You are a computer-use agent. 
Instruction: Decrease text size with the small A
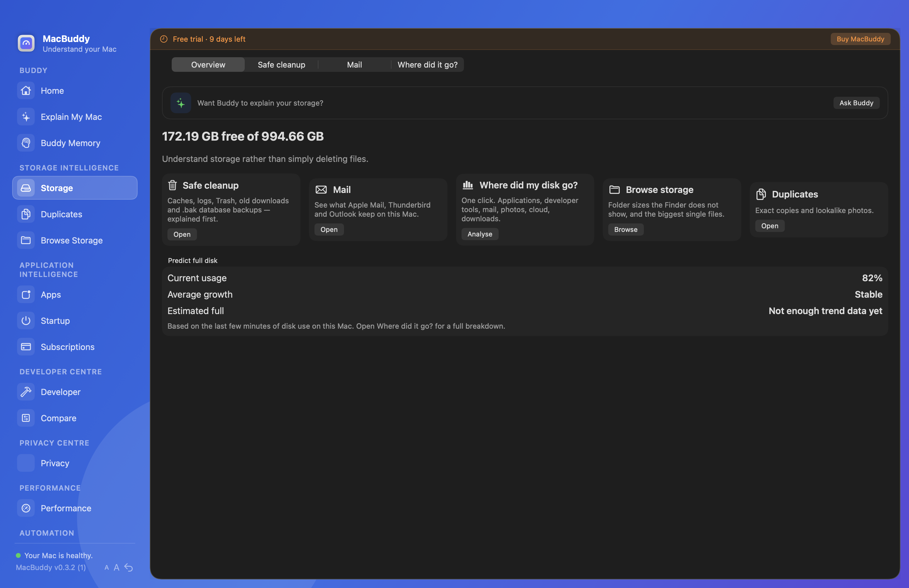point(107,568)
